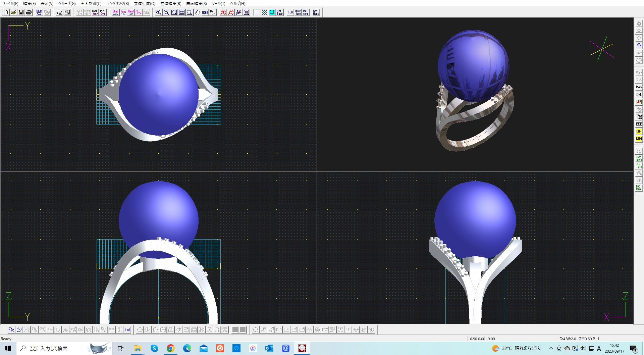Toggle the yellow NUM button
The image size is (644, 355).
[639, 139]
